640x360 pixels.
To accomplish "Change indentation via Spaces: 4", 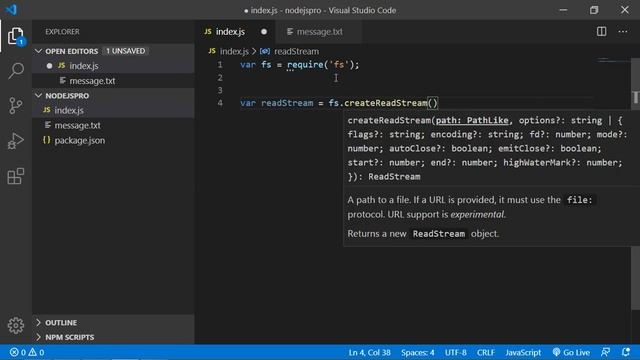I will [418, 352].
